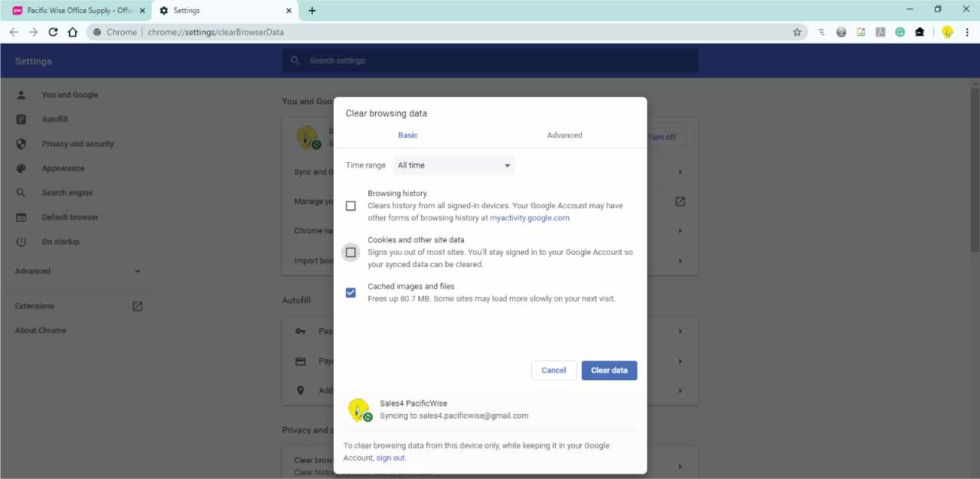Open About Chrome page
The image size is (980, 479).
(41, 331)
